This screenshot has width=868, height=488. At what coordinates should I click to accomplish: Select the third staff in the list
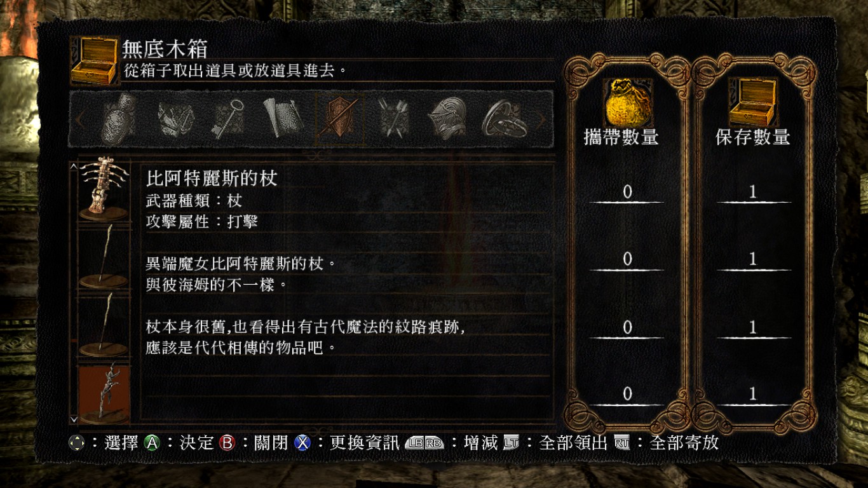pos(104,325)
